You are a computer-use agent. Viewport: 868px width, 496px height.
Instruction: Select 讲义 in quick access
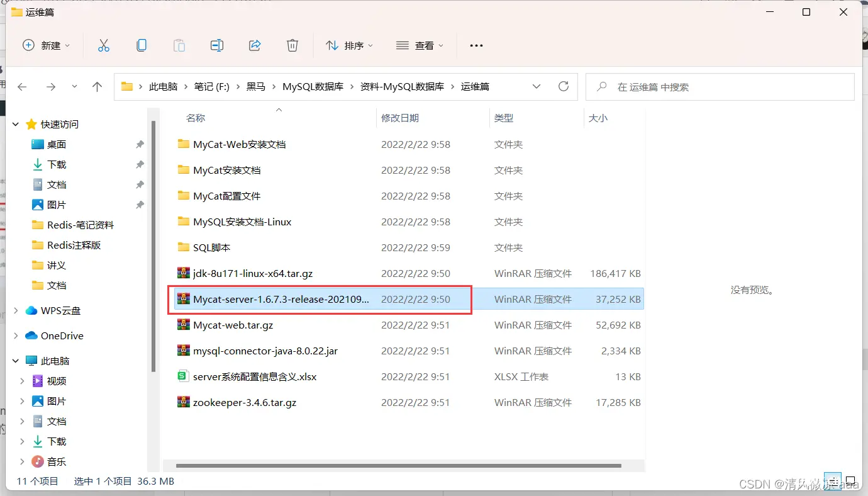[57, 265]
